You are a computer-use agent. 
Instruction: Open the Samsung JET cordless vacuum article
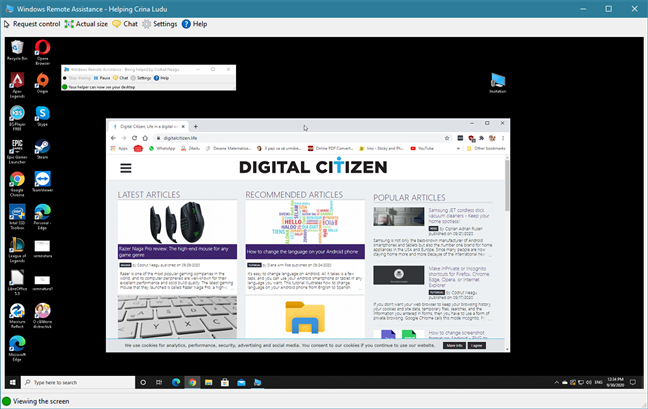[x=459, y=216]
